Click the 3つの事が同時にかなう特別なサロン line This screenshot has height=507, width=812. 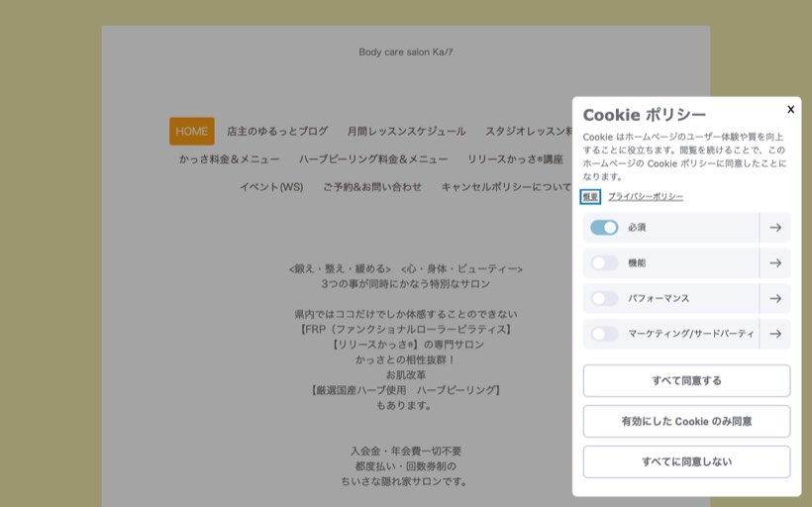(x=405, y=284)
